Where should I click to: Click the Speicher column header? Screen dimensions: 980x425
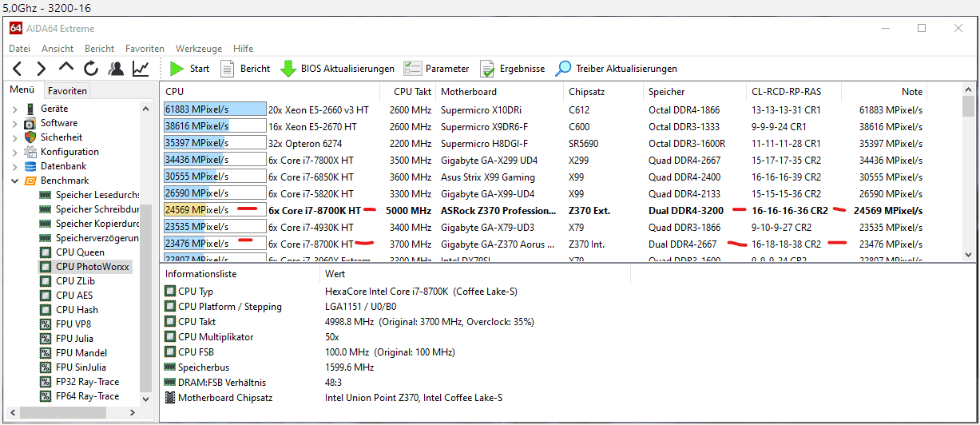click(x=695, y=91)
